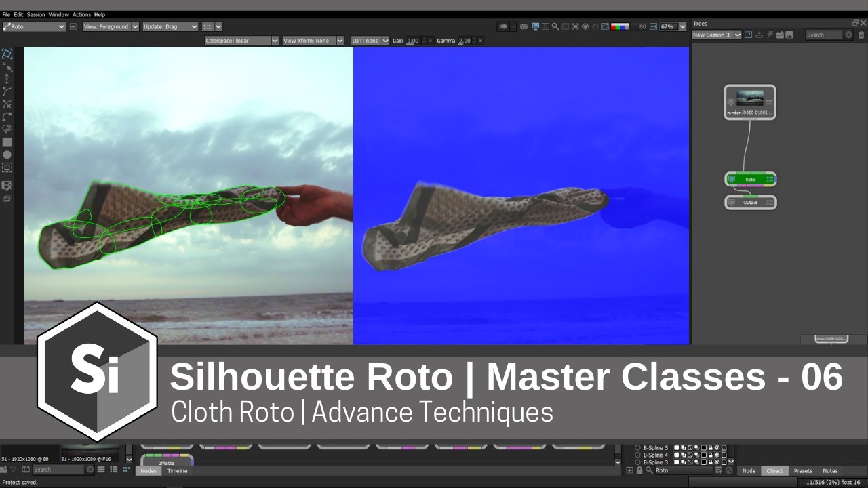The height and width of the screenshot is (488, 868).
Task: Click the lightning bolt icon in Trees toolbar
Action: click(770, 35)
